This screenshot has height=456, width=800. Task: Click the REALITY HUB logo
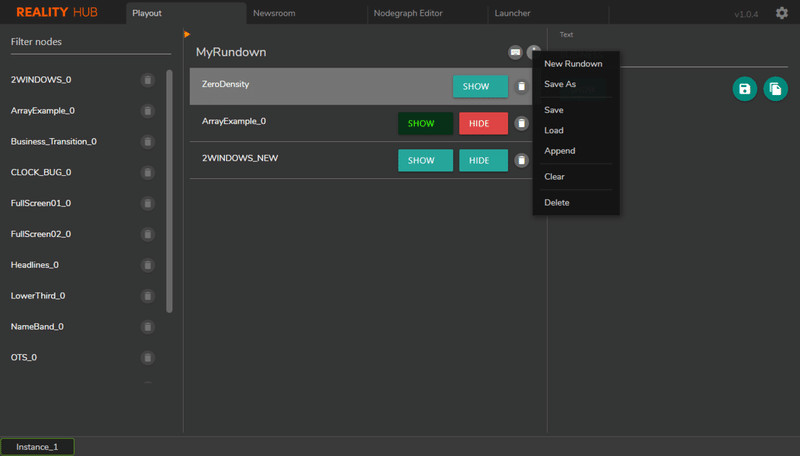coord(57,12)
